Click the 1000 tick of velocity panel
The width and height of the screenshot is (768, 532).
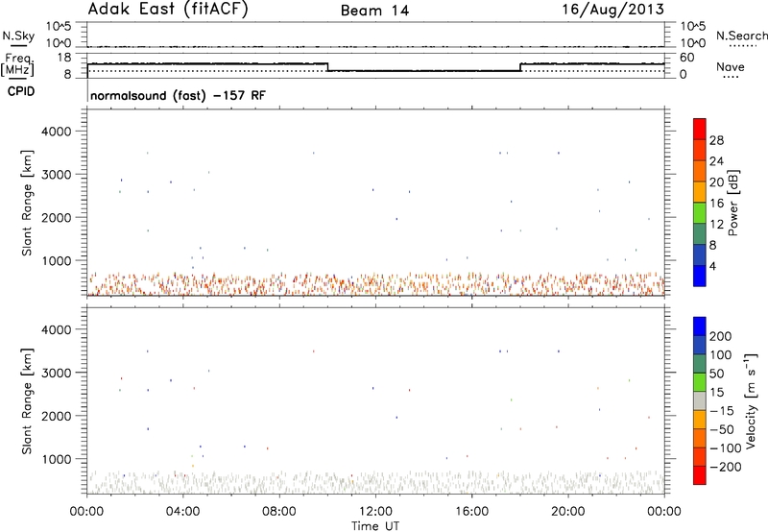coord(56,459)
